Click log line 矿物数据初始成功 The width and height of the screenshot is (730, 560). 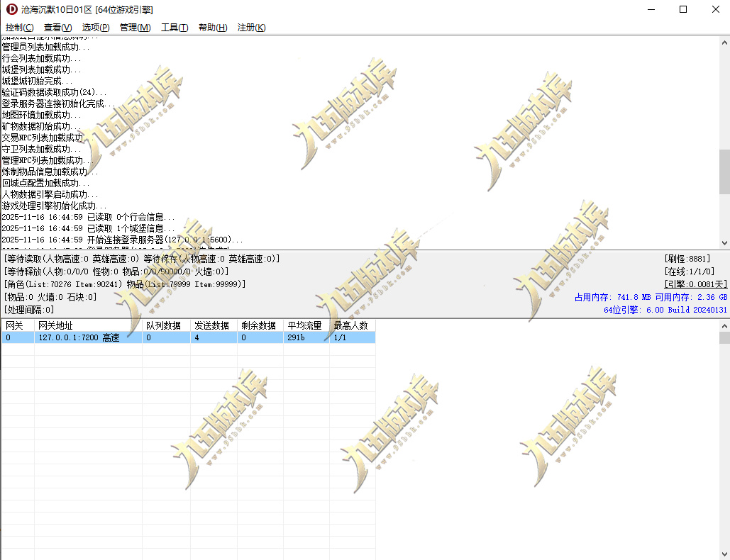point(41,126)
